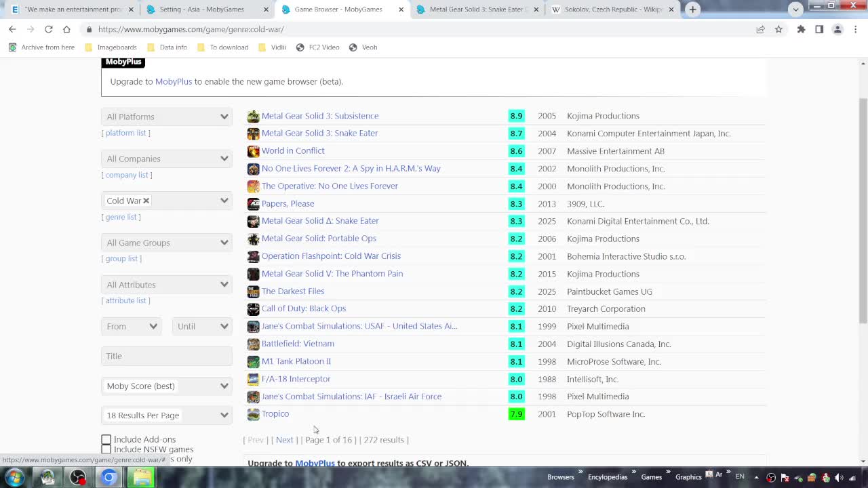Open the Data info bookmark folder

pos(167,47)
